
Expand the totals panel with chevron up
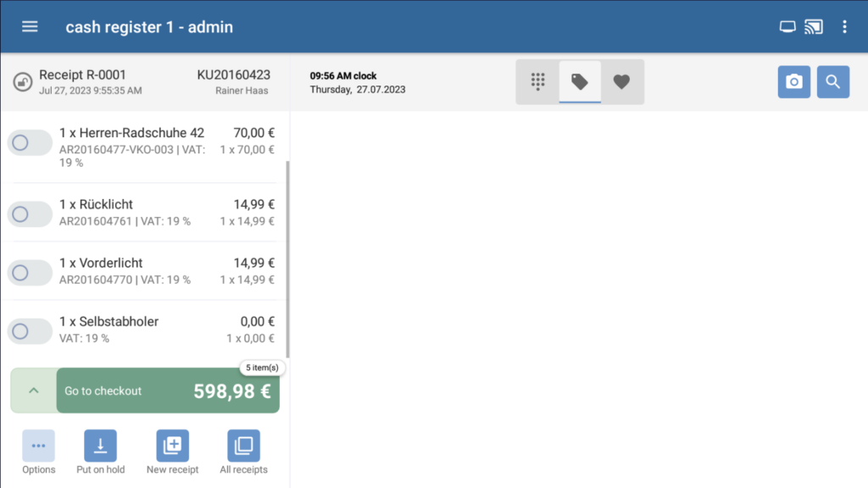34,391
